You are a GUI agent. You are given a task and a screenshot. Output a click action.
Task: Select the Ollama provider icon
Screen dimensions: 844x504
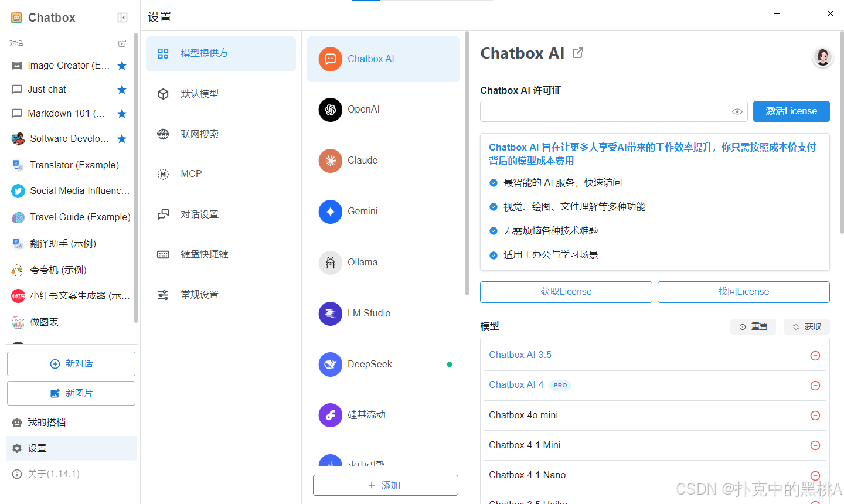331,263
